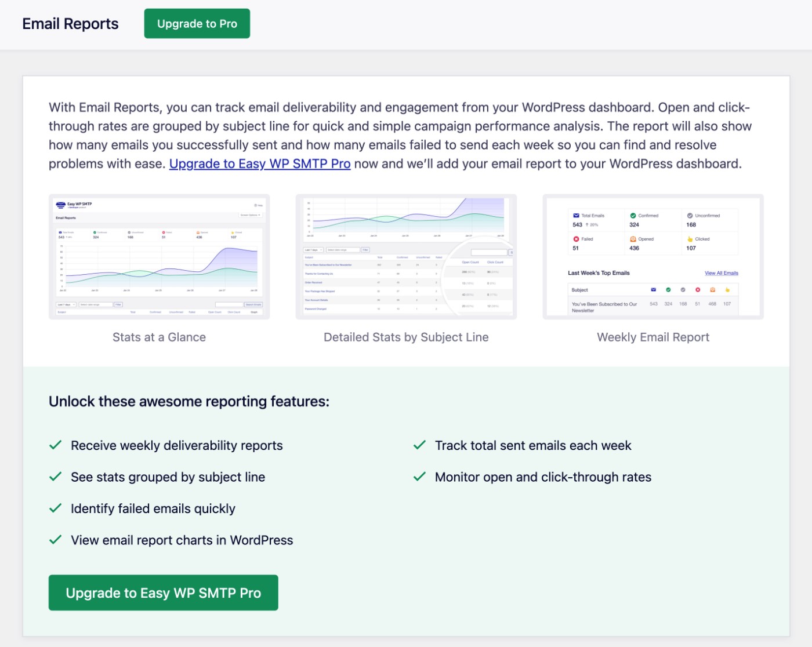Select the Detailed Stats by Subject Line caption
812x647 pixels.
[x=406, y=337]
